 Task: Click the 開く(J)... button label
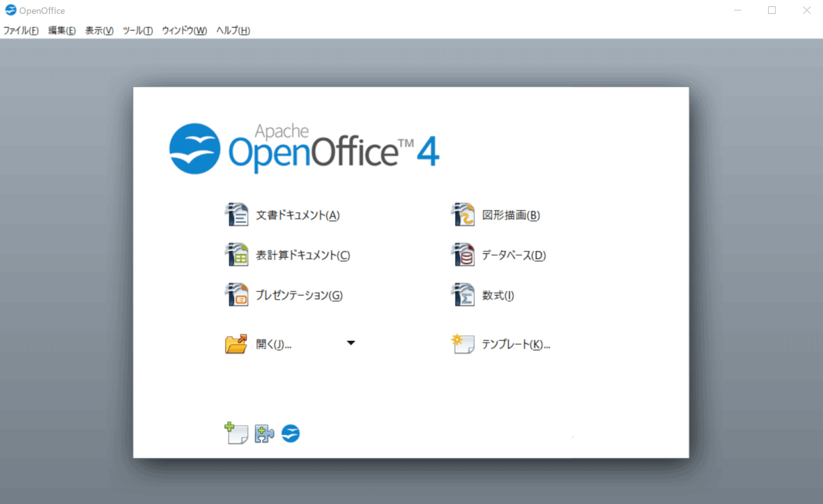273,345
